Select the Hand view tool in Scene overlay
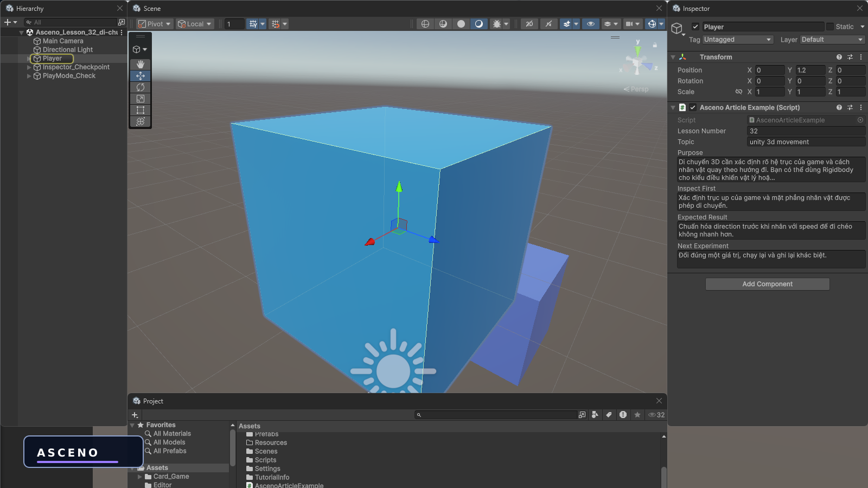 [x=141, y=65]
